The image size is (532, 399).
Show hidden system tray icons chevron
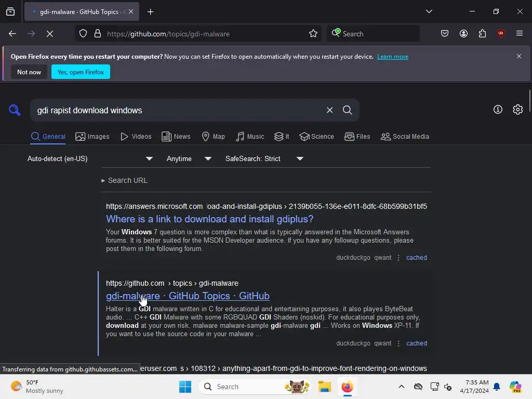point(402,387)
